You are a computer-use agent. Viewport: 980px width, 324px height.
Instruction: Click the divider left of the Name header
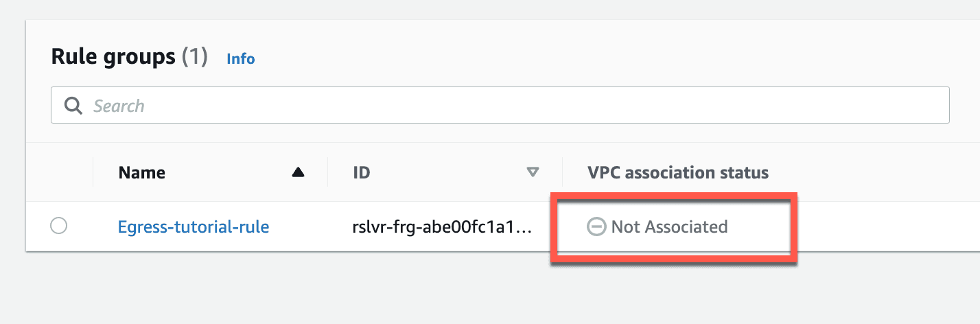(x=93, y=172)
